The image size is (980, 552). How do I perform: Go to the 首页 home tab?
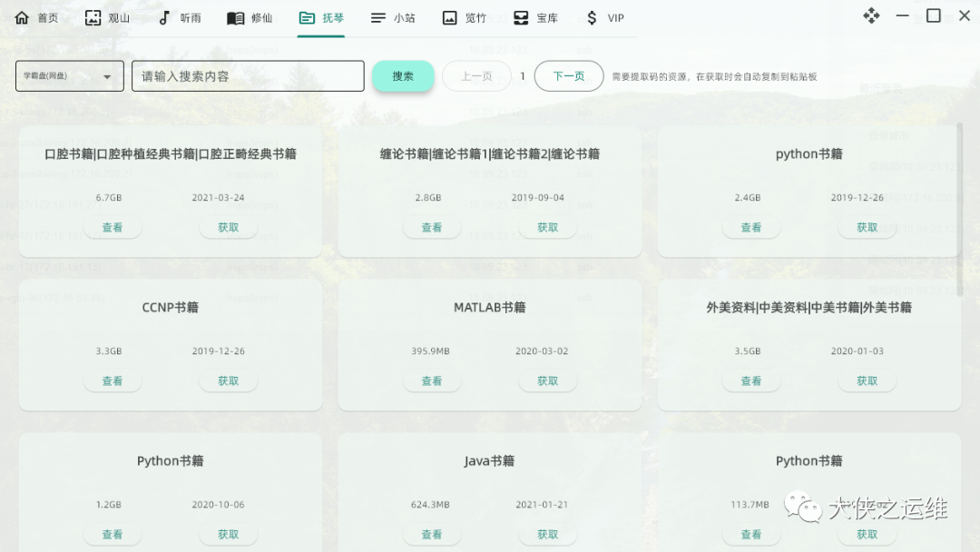(35, 18)
